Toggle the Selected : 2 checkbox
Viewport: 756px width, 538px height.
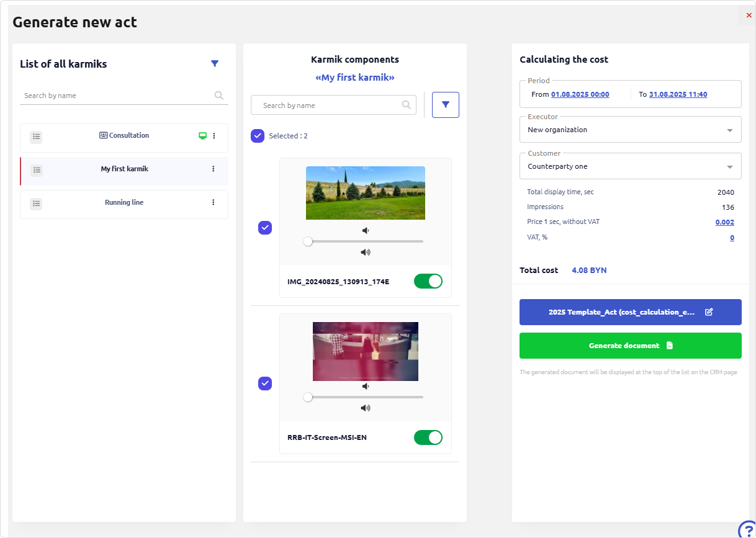tap(258, 136)
